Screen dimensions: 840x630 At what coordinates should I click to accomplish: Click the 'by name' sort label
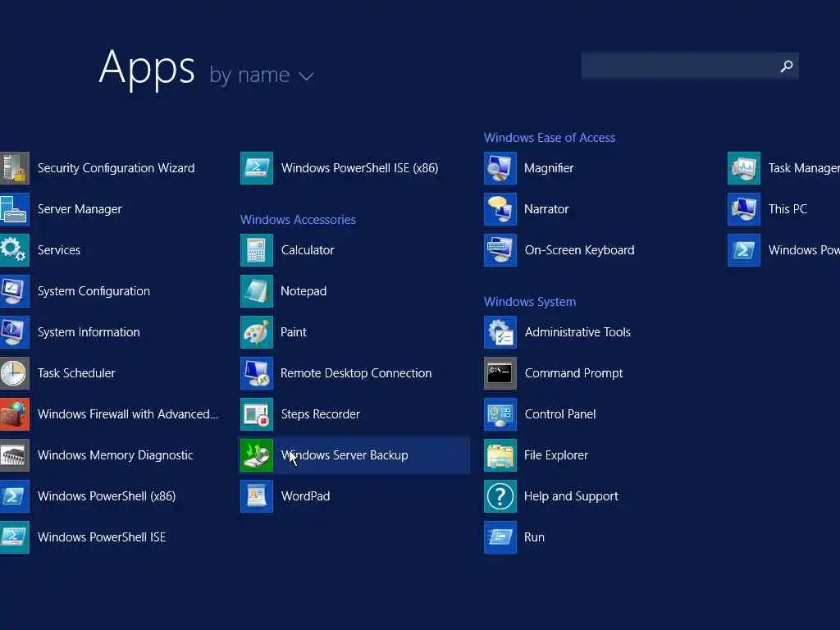pos(249,75)
